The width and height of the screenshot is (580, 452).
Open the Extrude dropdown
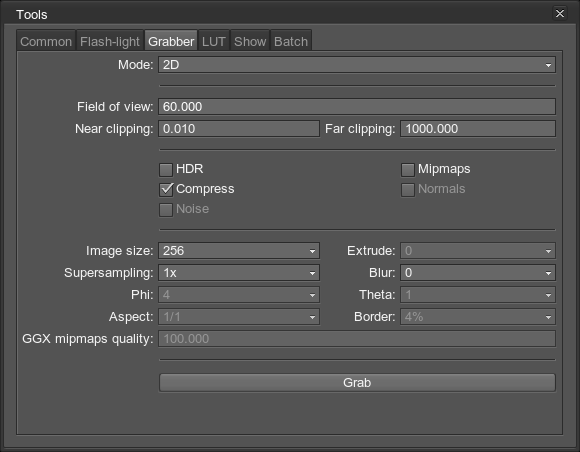click(478, 251)
